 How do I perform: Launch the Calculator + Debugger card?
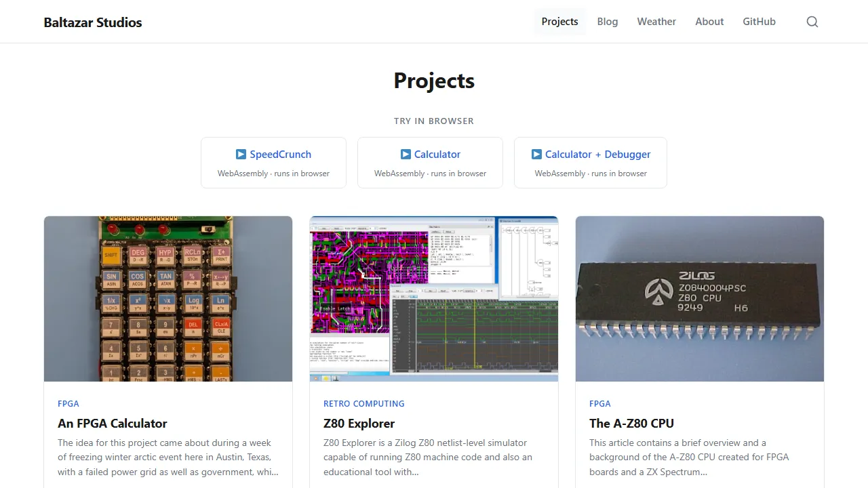[590, 163]
